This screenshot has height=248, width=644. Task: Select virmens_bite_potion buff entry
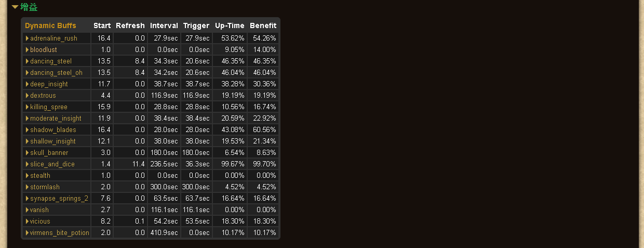coord(60,233)
